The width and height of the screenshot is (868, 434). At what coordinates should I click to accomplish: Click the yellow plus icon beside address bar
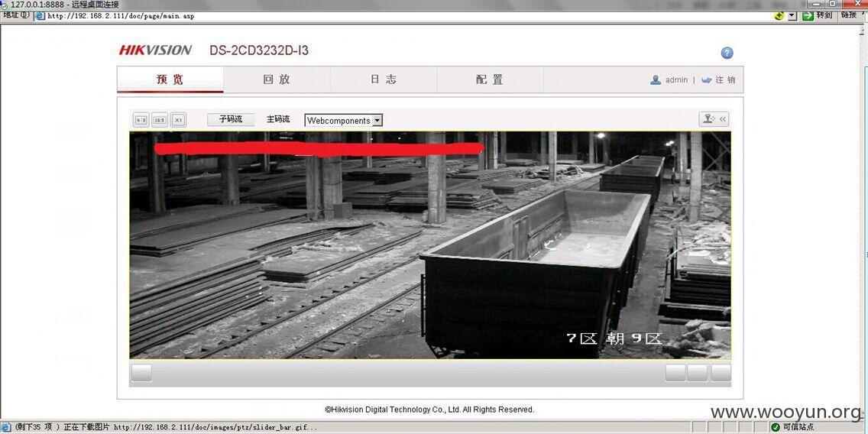[779, 16]
